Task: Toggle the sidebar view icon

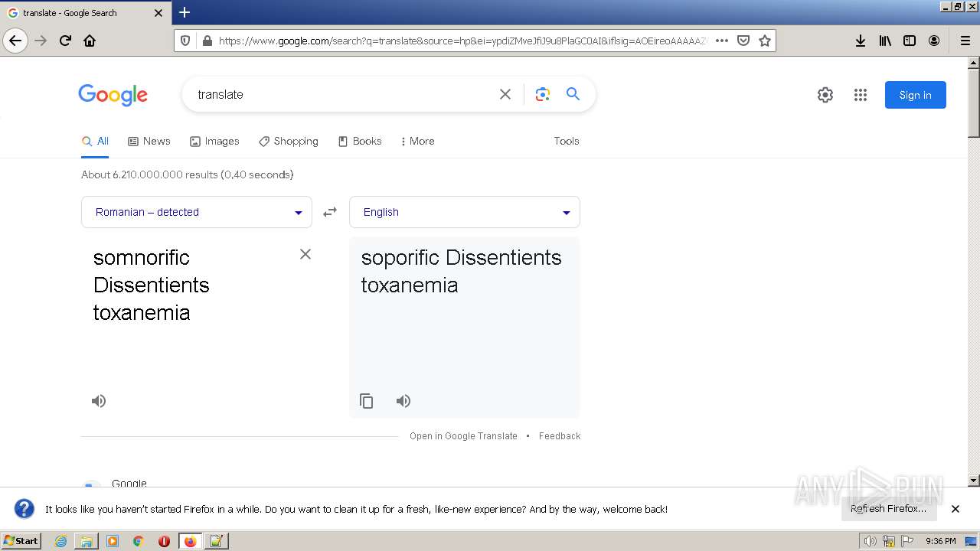Action: [x=910, y=41]
